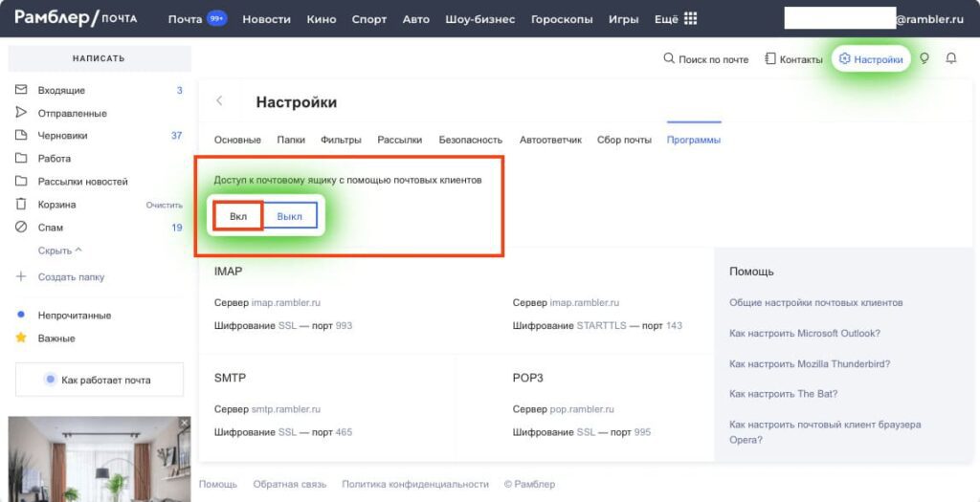
Task: Click the Spam prohibited-sign icon
Action: pos(21,228)
